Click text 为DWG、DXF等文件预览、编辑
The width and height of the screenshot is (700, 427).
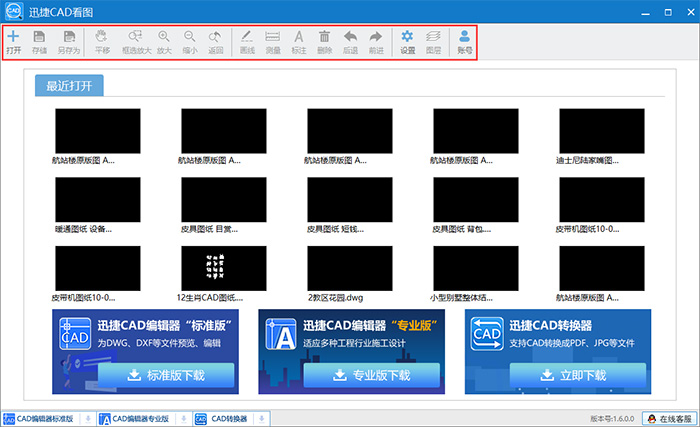coord(159,343)
